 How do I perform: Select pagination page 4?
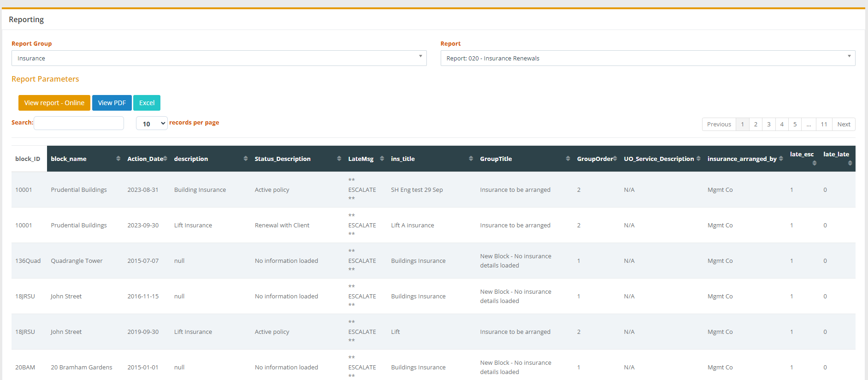(782, 125)
